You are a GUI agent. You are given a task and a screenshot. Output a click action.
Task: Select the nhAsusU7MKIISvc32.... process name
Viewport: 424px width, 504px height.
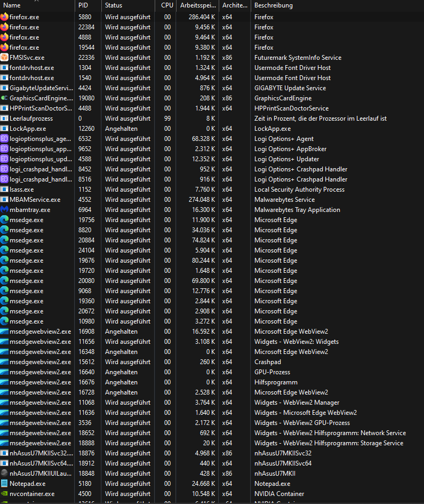[x=42, y=453]
